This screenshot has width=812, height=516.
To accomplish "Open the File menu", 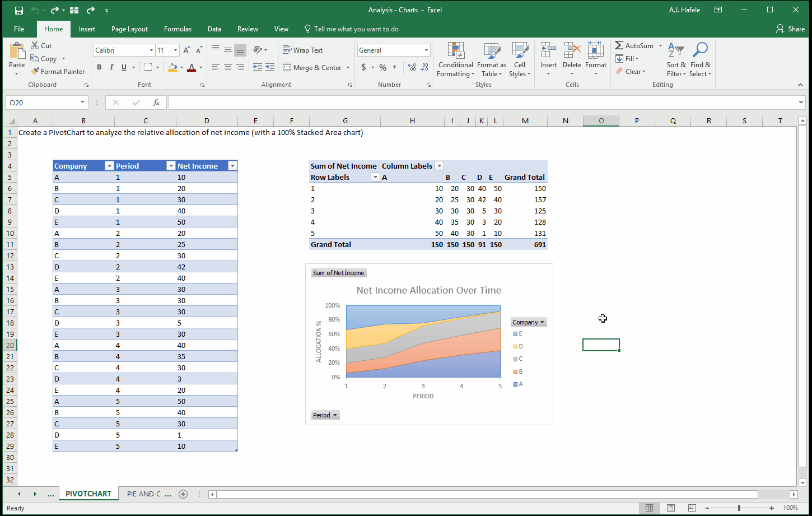I will click(19, 29).
